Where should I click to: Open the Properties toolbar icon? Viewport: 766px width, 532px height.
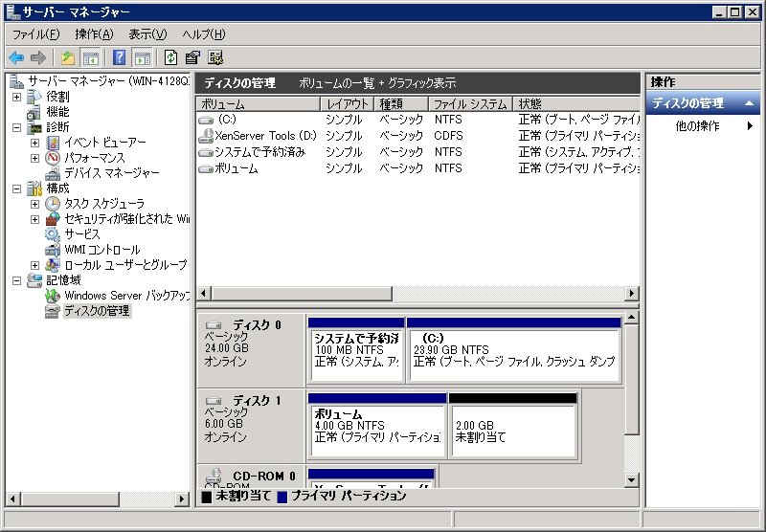coord(192,58)
